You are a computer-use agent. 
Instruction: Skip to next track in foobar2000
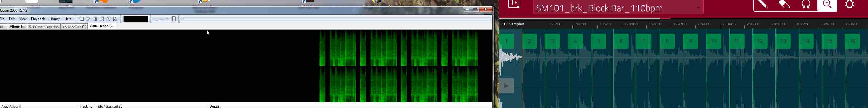point(108,19)
